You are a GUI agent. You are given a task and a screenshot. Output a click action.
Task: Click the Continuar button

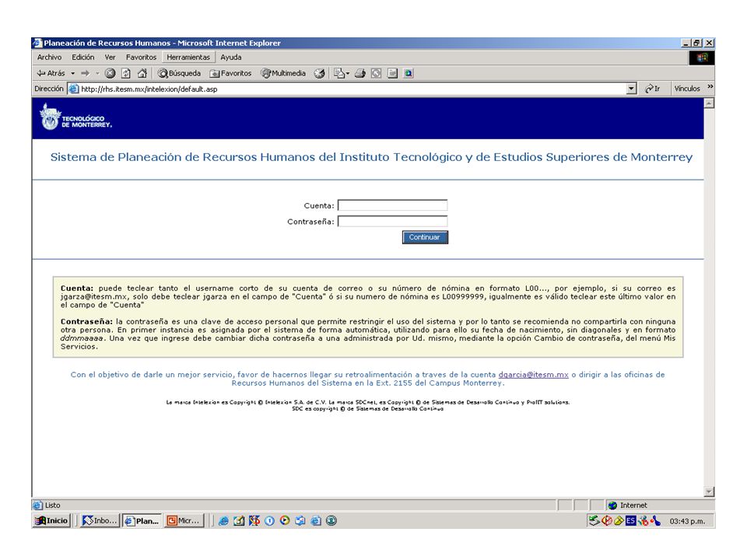point(425,237)
